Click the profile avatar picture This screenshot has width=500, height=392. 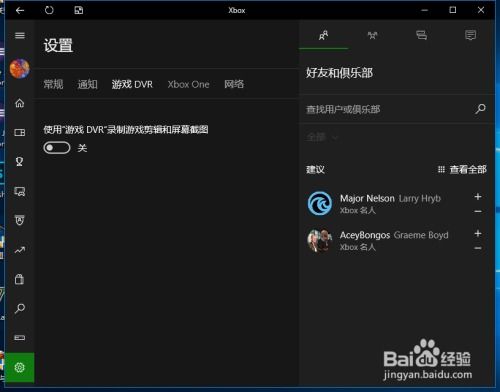[20, 68]
